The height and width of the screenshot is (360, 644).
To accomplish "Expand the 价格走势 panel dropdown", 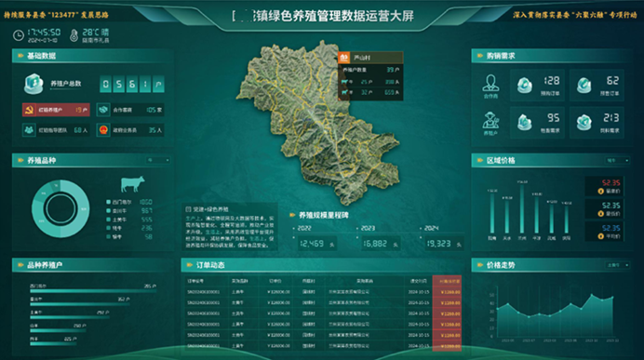I will pos(617,265).
